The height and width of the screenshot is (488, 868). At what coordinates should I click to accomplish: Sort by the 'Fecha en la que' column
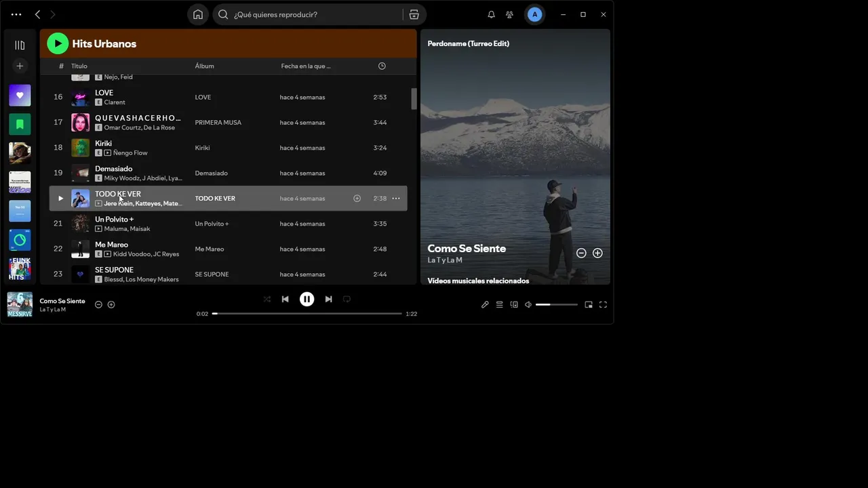[x=306, y=66]
